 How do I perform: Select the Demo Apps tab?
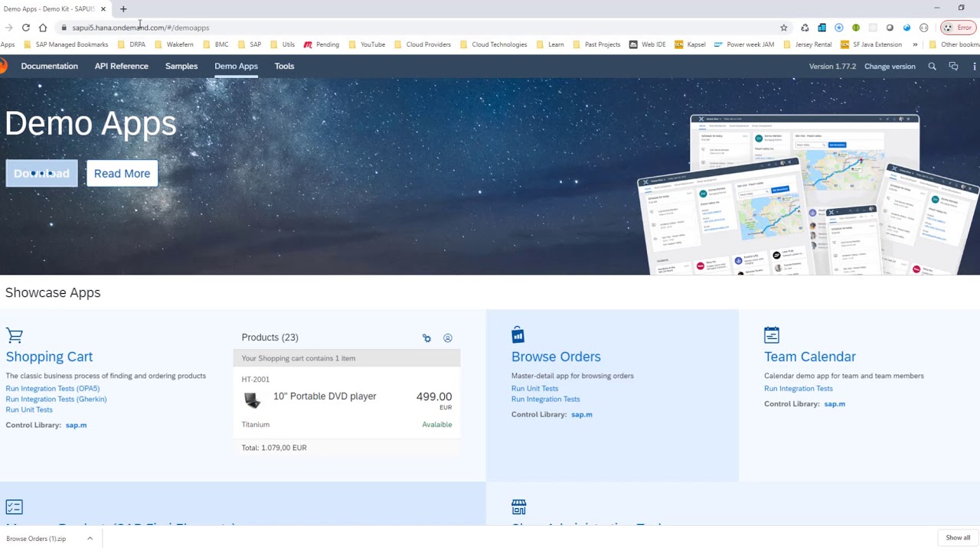pos(236,67)
